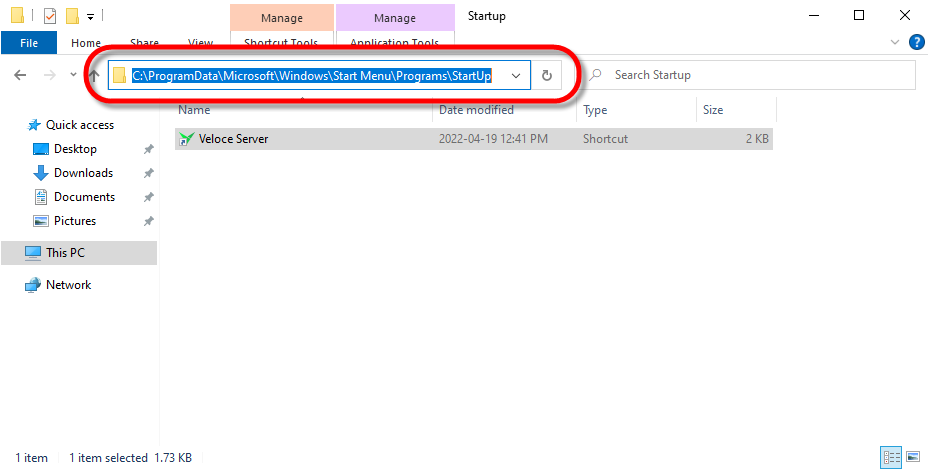This screenshot has height=470, width=929.
Task: Open the File menu tab
Action: pos(29,43)
